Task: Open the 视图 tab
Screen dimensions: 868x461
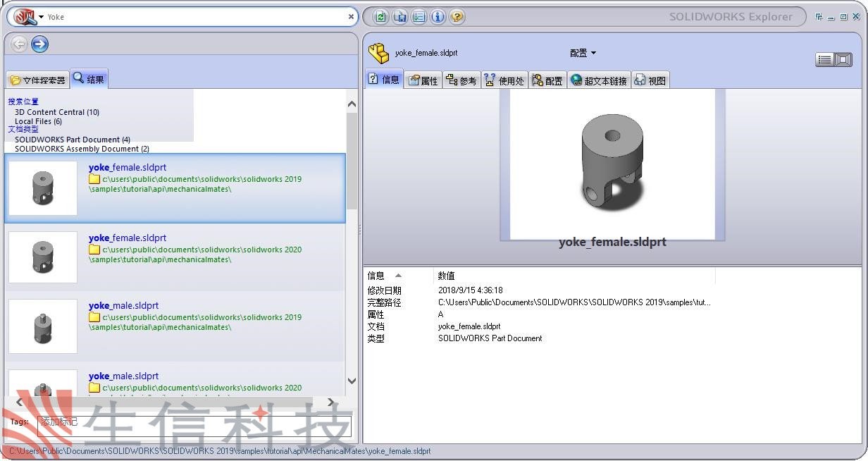Action: pyautogui.click(x=650, y=80)
